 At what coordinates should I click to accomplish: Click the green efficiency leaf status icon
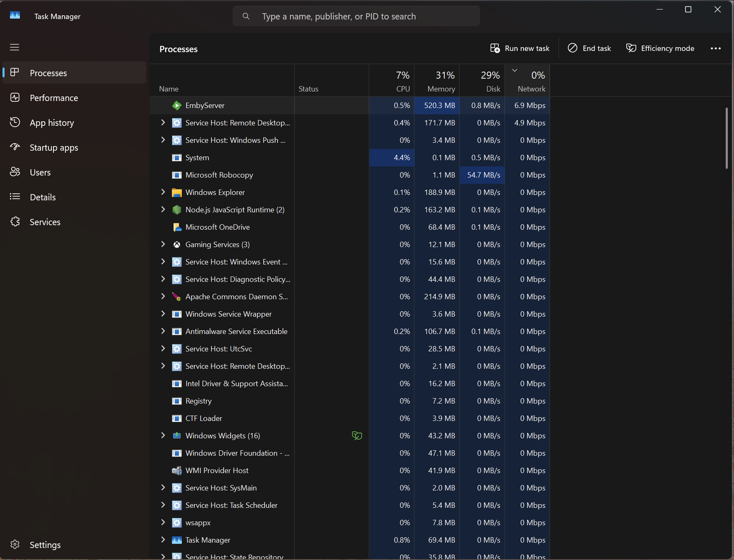pos(357,436)
